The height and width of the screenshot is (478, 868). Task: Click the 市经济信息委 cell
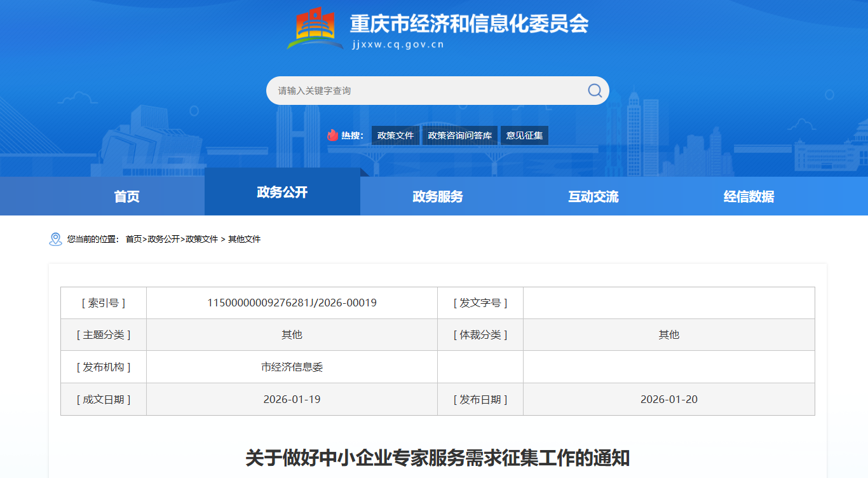[292, 367]
